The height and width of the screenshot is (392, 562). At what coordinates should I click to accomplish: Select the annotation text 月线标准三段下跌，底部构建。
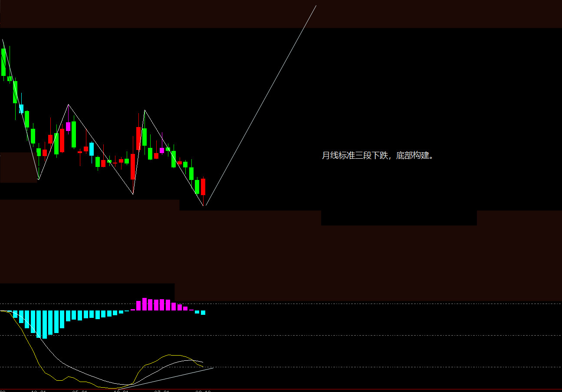(378, 155)
